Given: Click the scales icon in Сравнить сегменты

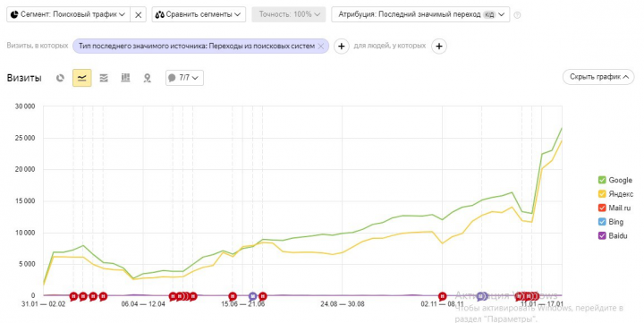Looking at the screenshot, I should pos(160,14).
